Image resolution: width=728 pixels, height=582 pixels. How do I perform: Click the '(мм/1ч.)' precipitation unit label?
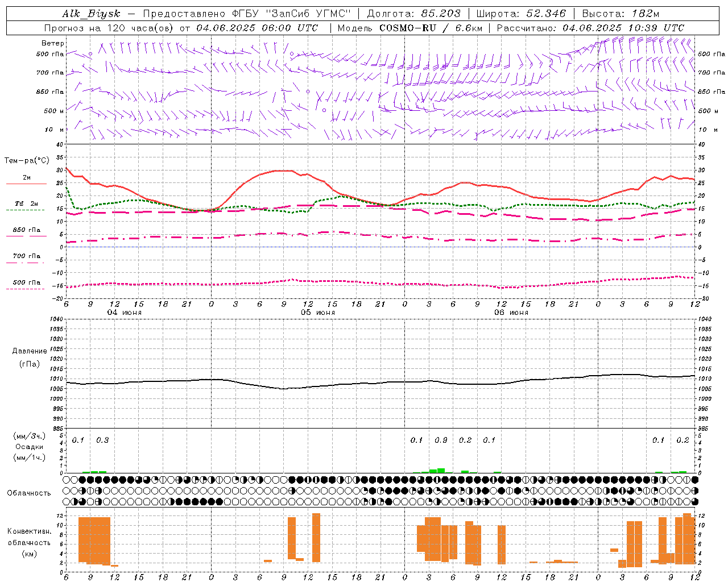pos(30,458)
